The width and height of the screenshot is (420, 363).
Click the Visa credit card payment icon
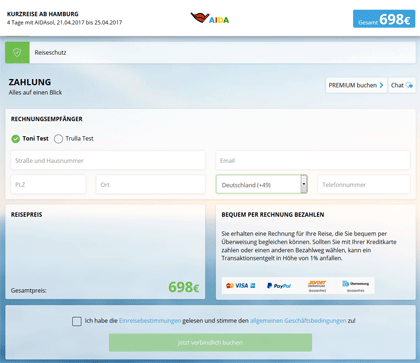(x=241, y=286)
